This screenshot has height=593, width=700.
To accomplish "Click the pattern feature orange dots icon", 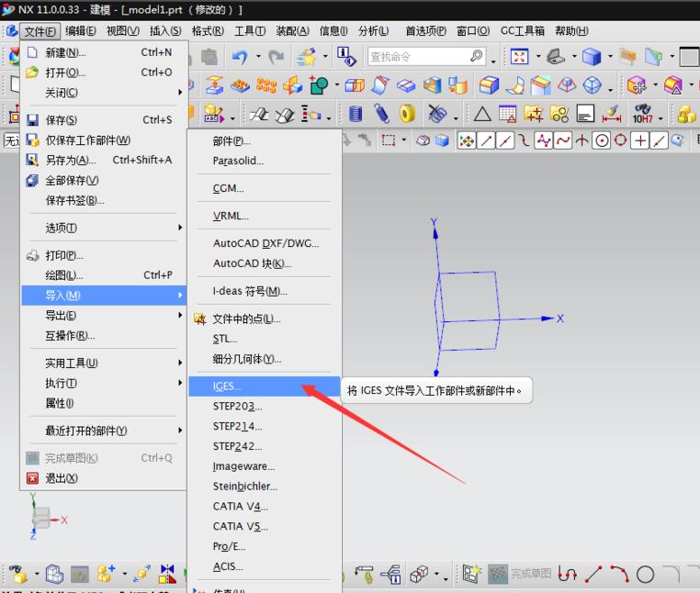I will [266, 84].
